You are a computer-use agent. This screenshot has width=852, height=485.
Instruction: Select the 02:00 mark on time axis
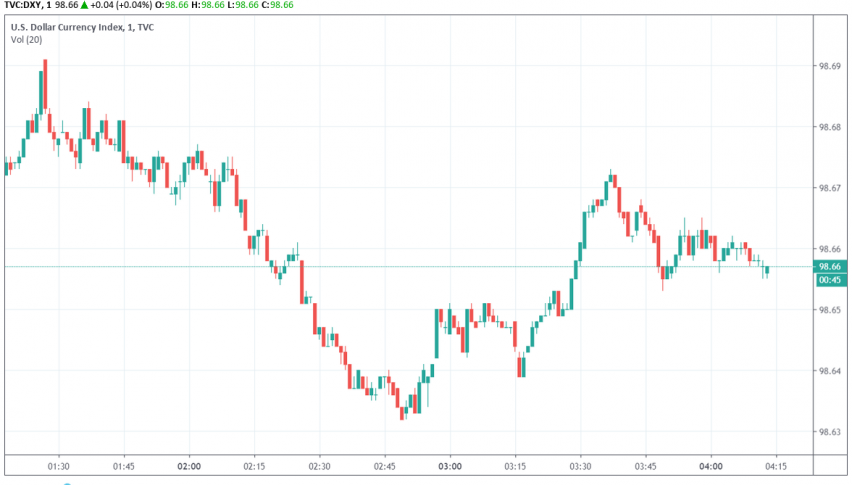point(189,467)
